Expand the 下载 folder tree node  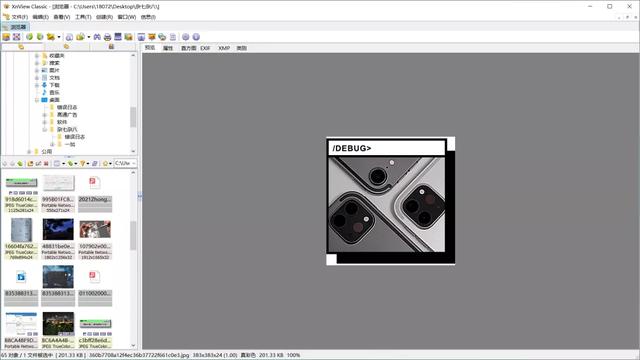coord(37,85)
